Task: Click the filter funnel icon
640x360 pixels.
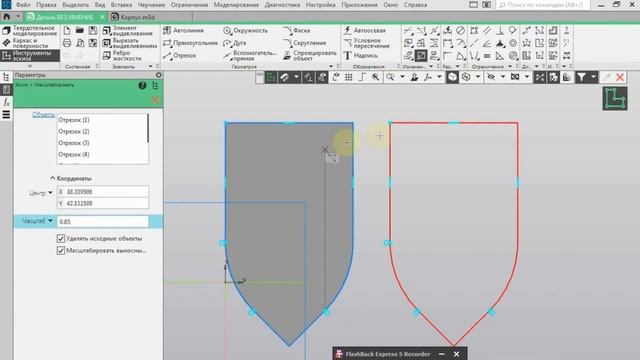Action: pos(581,77)
